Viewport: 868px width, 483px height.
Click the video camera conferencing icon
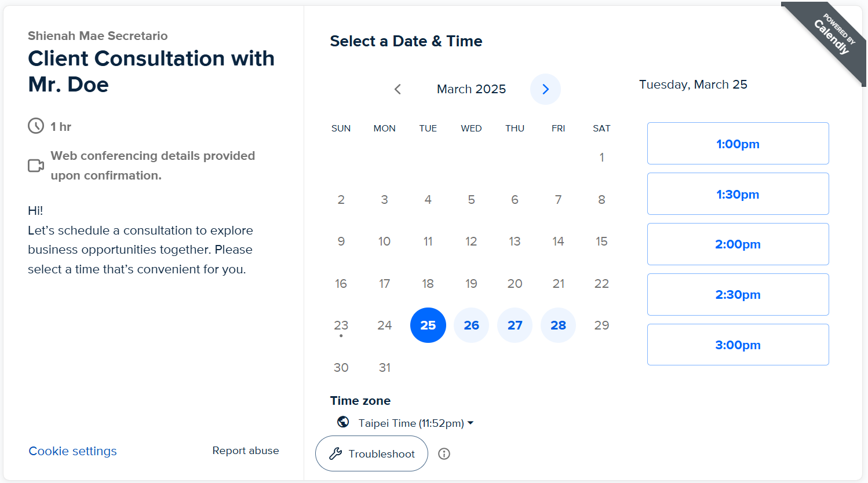36,166
